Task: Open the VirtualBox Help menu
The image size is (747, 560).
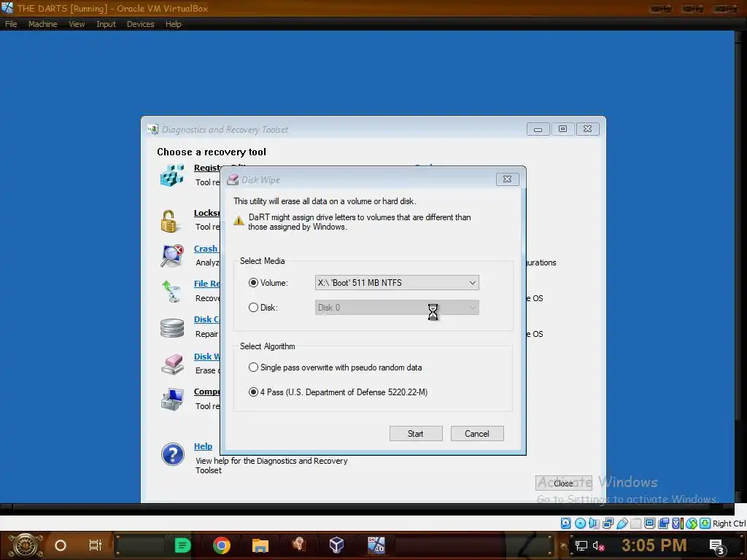Action: click(x=174, y=24)
